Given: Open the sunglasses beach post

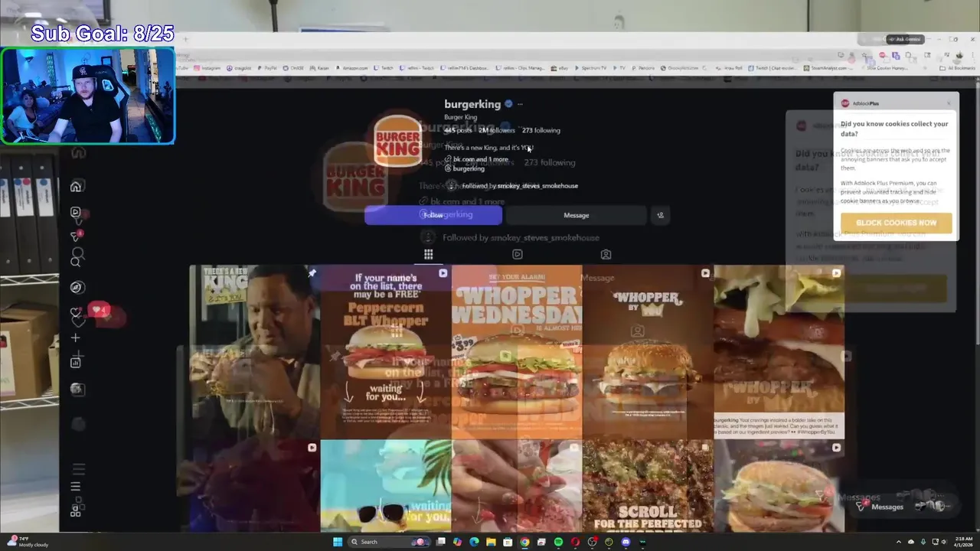Looking at the screenshot, I should click(x=386, y=486).
